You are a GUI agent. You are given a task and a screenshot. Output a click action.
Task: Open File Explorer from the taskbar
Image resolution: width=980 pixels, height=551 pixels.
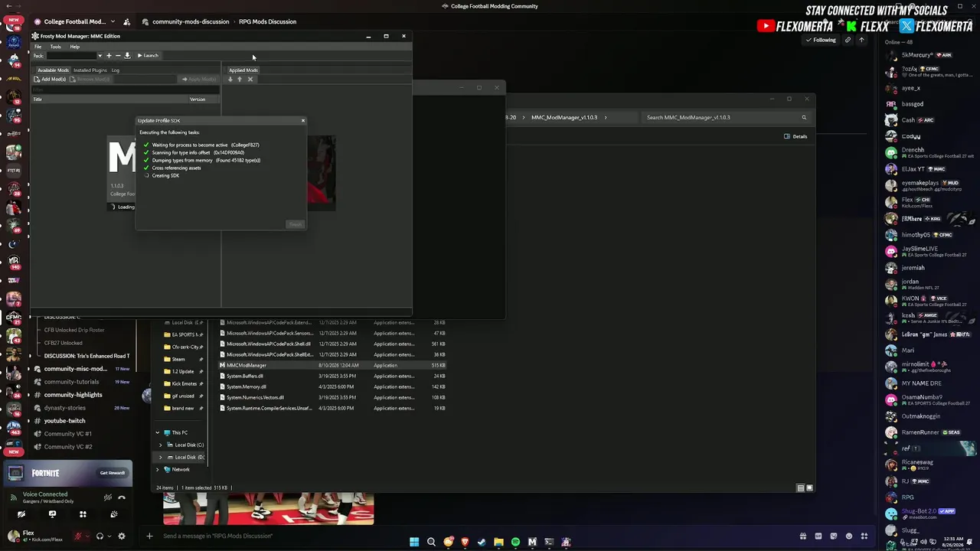[498, 542]
